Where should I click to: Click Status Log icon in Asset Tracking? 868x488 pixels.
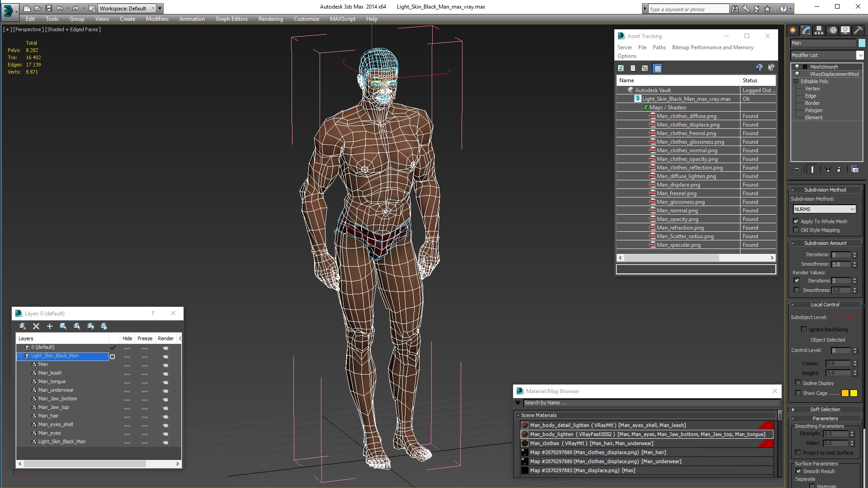click(633, 68)
